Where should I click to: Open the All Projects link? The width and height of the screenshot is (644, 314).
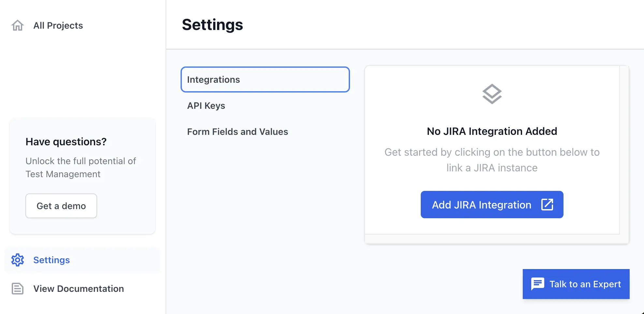pos(58,25)
